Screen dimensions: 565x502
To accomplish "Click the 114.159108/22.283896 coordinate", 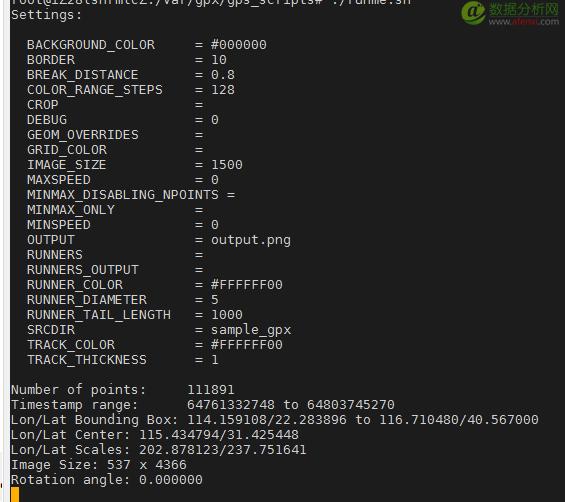I will tap(267, 420).
